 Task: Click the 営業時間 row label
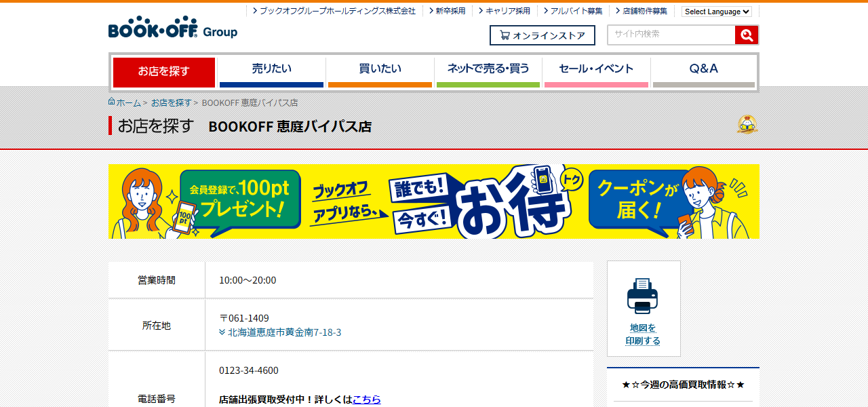pos(157,280)
